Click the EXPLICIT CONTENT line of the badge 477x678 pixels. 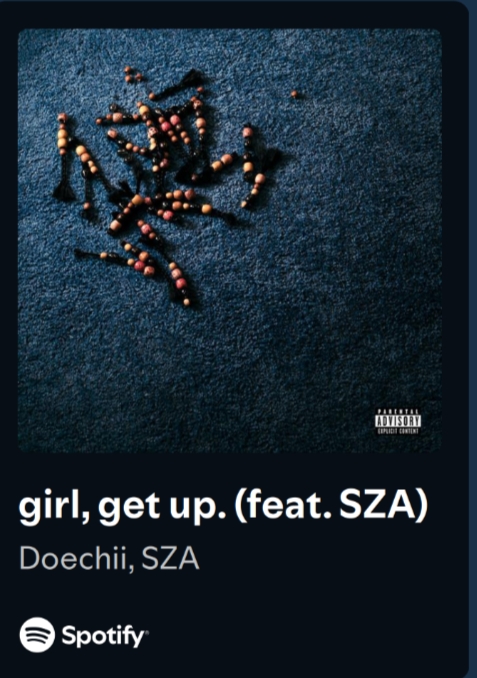pyautogui.click(x=397, y=431)
